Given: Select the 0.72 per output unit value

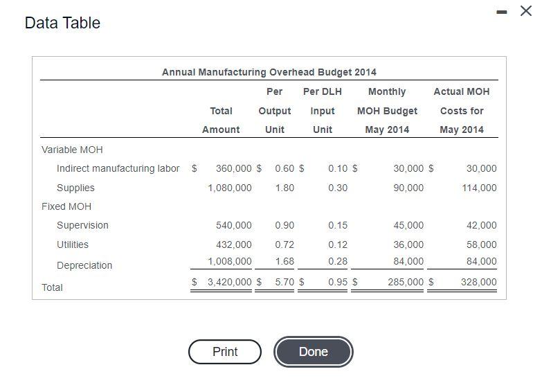Looking at the screenshot, I should (x=284, y=244).
